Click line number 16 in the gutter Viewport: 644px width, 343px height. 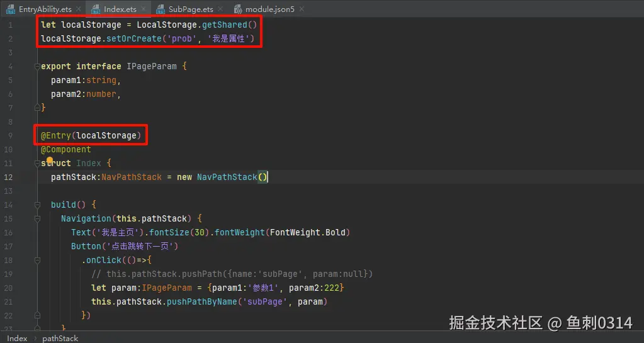coord(8,232)
